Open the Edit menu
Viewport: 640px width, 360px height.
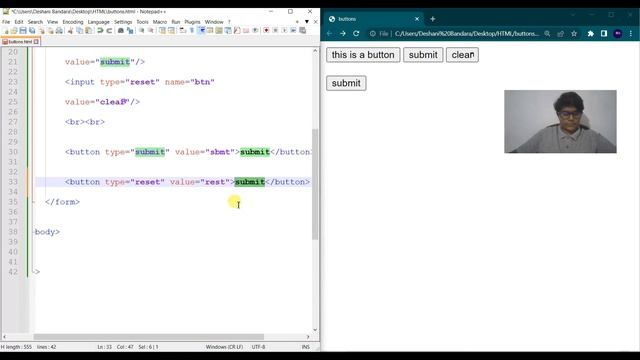pyautogui.click(x=19, y=22)
